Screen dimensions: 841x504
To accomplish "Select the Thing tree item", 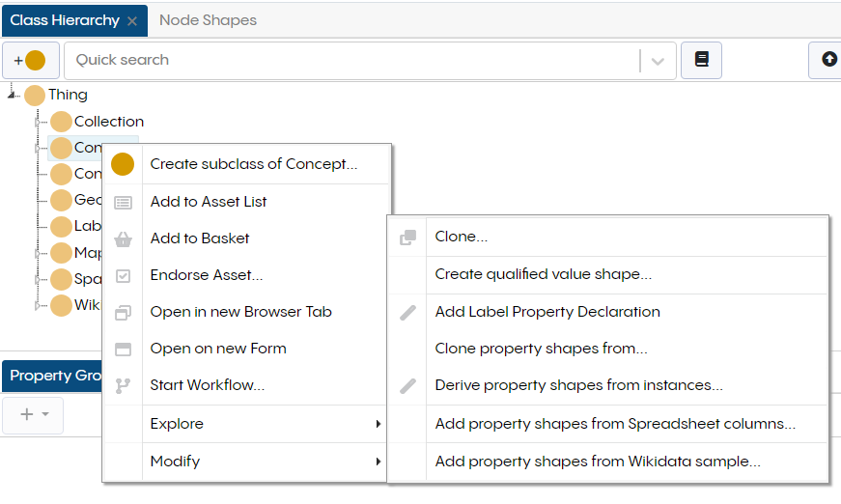I will [69, 95].
